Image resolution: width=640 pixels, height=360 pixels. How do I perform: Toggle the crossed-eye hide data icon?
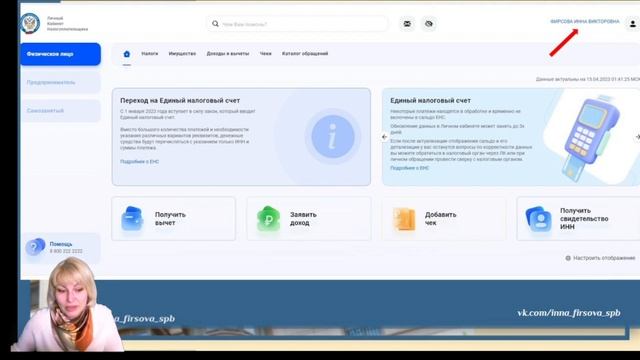429,24
